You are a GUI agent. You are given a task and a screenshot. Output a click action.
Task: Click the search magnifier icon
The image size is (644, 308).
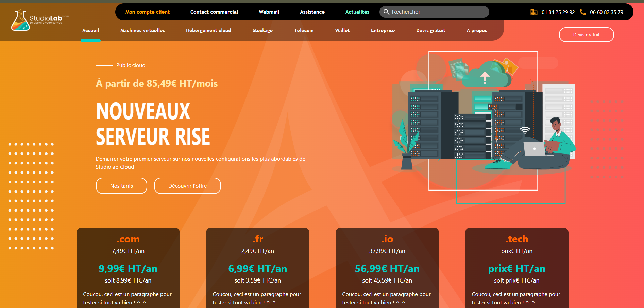pyautogui.click(x=386, y=12)
